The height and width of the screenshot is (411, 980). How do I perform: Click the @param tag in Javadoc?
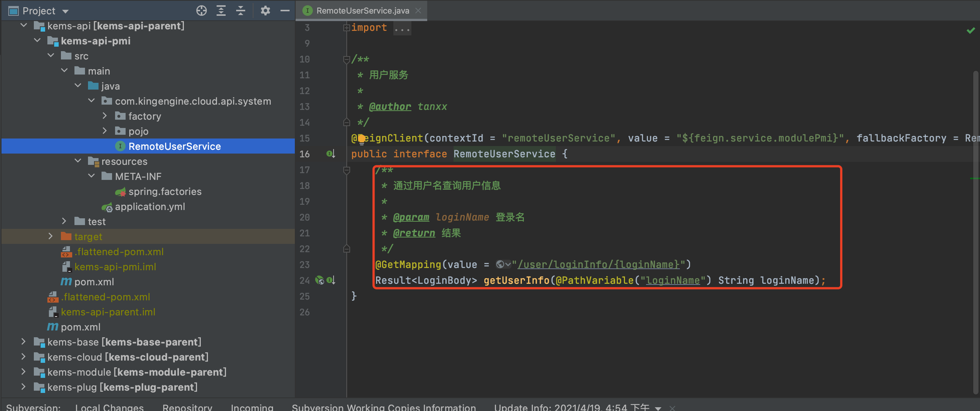pyautogui.click(x=411, y=218)
